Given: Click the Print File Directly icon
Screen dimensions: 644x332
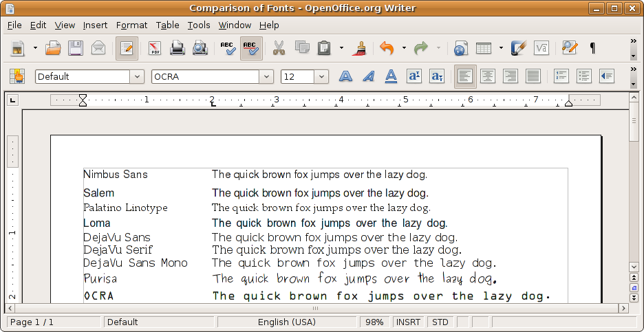Looking at the screenshot, I should point(178,49).
